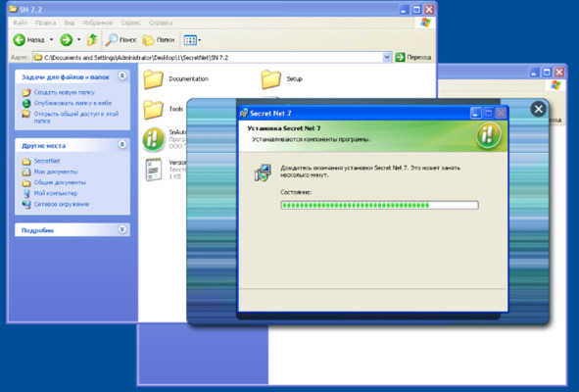Open the Избранное menu
Screen dimensions: 579x392
pyautogui.click(x=98, y=23)
